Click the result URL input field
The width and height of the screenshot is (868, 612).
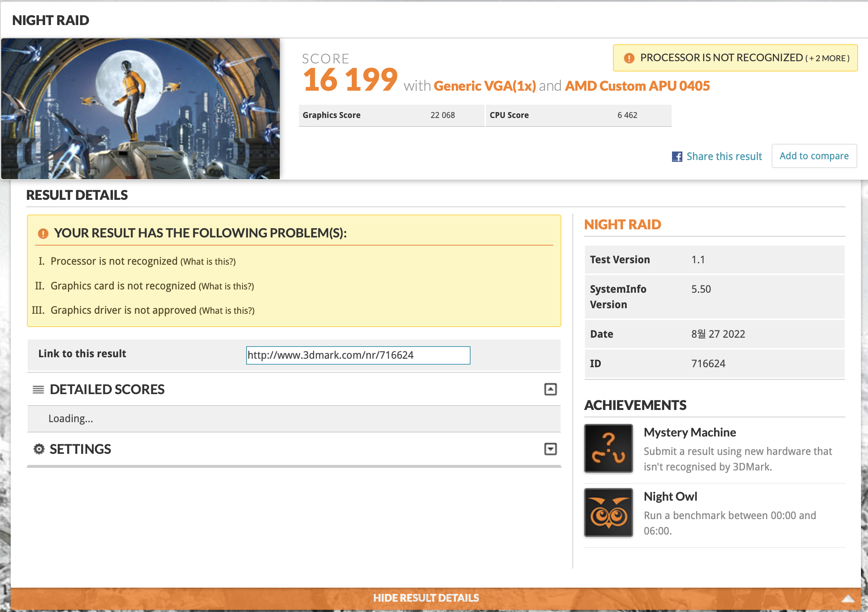pos(358,355)
